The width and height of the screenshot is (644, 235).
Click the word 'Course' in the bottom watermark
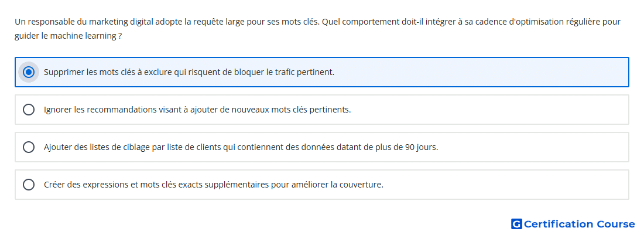coord(616,224)
